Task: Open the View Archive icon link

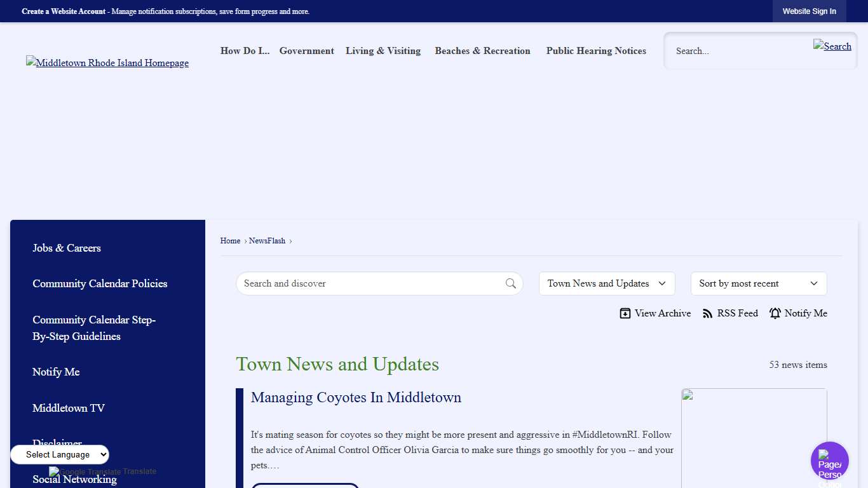Action: tap(625, 313)
